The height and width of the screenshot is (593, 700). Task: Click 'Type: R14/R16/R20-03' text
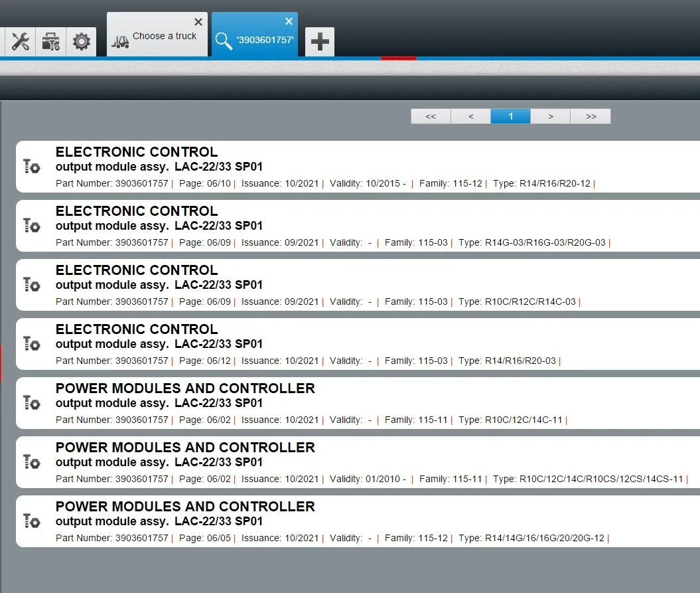507,361
